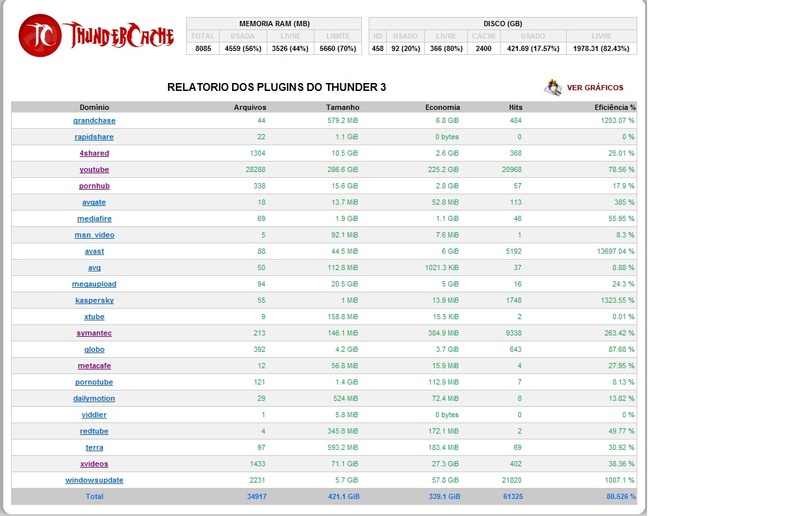The height and width of the screenshot is (516, 800).
Task: Open the 4shared domain link
Action: tap(94, 153)
